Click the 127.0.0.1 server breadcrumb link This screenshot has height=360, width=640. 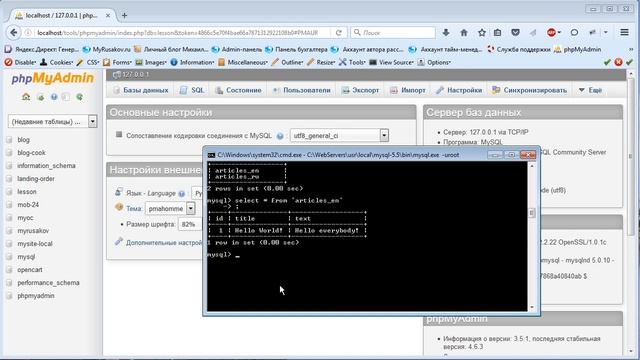[136, 75]
